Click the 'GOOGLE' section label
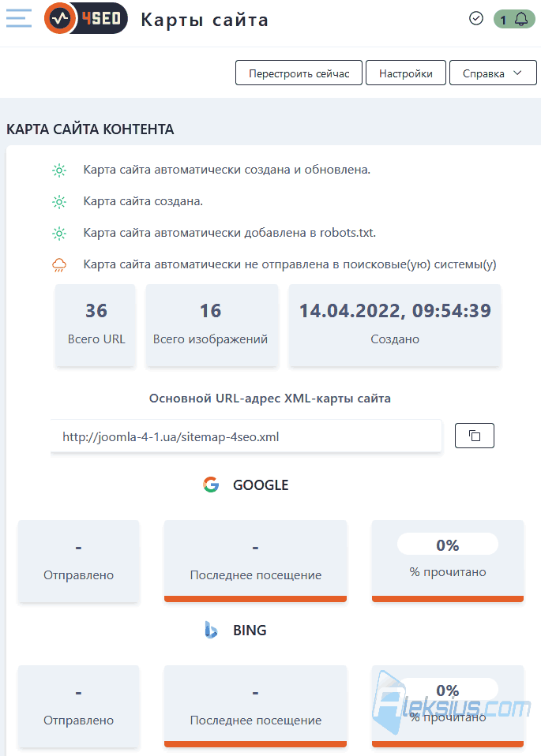 [x=261, y=485]
